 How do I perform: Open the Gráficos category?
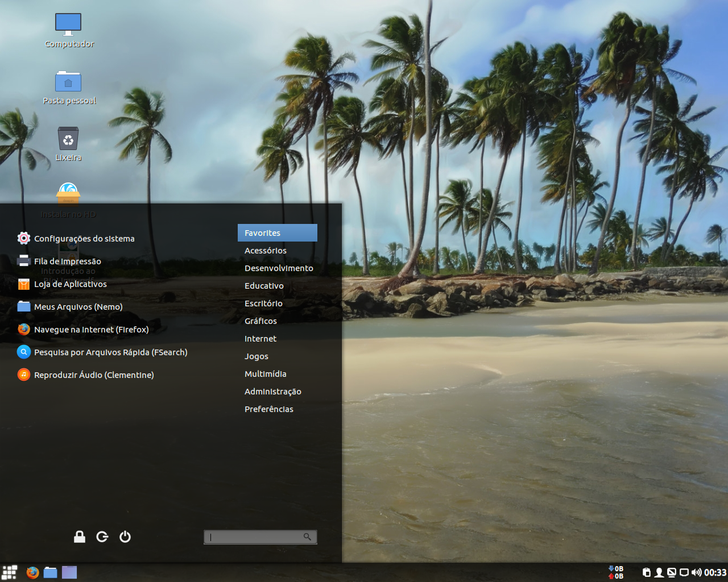coord(278,321)
